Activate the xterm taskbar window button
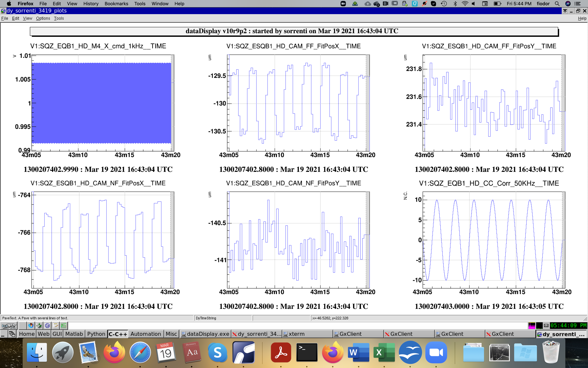Screen dimensions: 588x368 [307, 334]
